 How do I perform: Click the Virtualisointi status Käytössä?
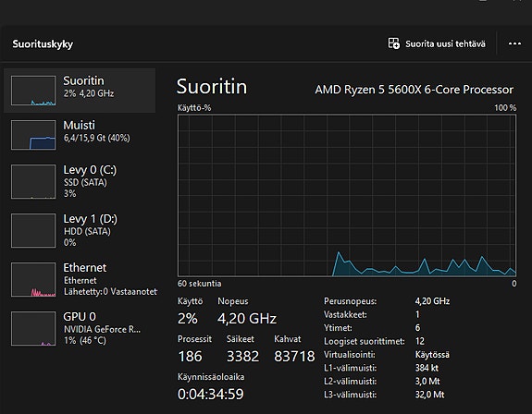[432, 355]
